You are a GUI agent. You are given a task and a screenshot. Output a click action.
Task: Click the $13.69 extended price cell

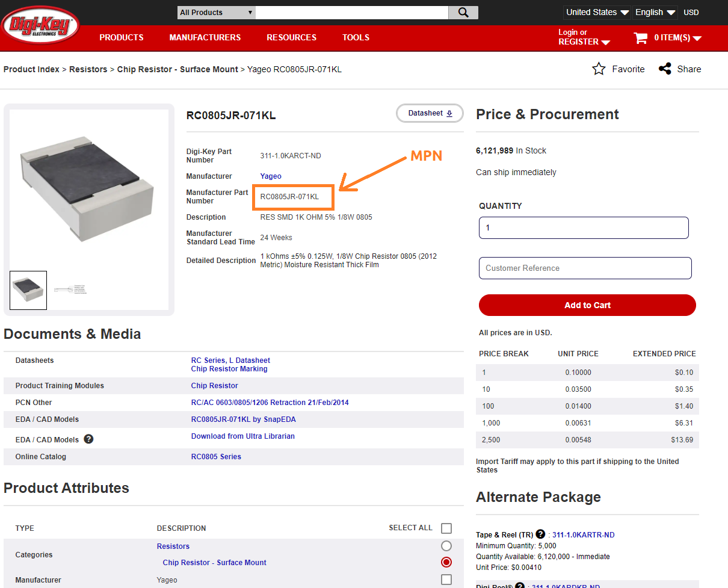point(682,440)
